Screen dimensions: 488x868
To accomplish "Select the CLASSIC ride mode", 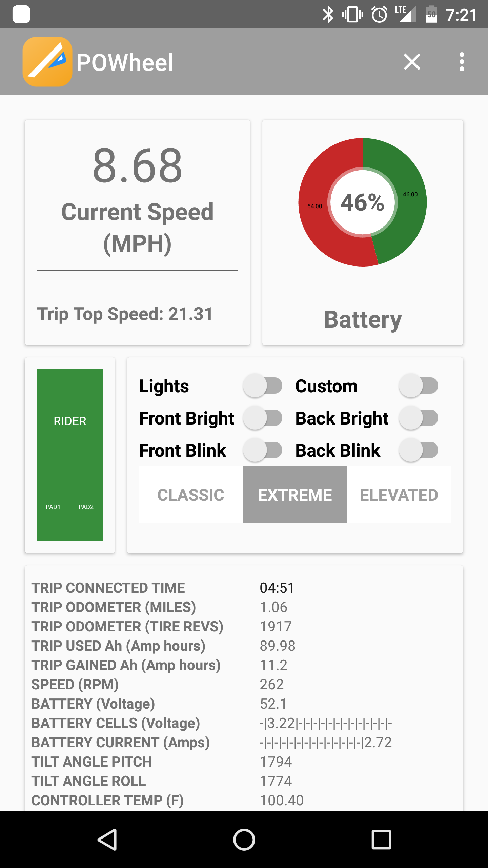I will click(x=191, y=495).
